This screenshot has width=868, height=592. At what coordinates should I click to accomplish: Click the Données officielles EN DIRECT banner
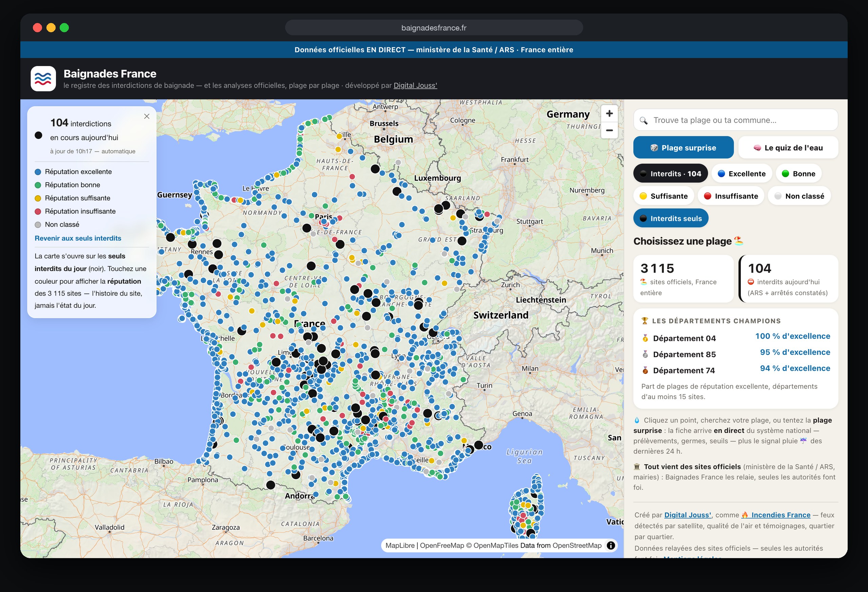click(434, 50)
